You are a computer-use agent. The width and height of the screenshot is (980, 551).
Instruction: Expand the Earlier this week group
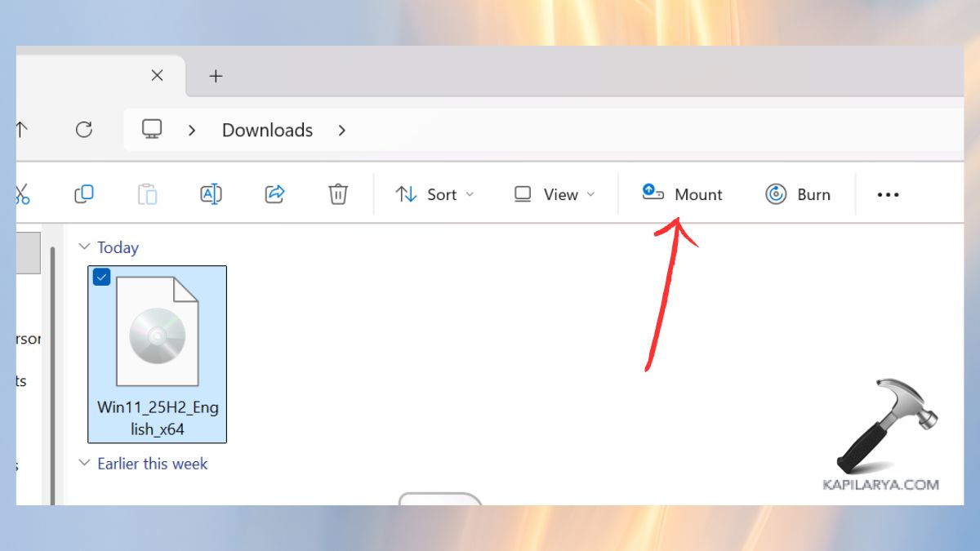coord(84,463)
